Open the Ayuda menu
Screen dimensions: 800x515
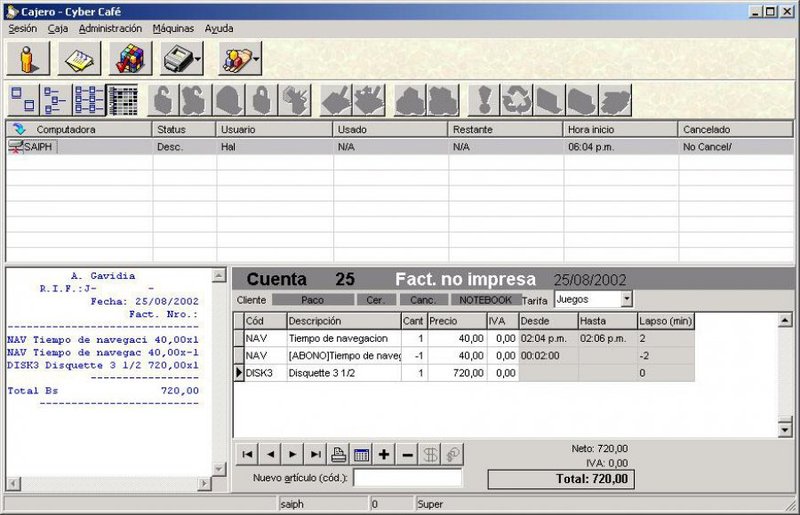219,29
